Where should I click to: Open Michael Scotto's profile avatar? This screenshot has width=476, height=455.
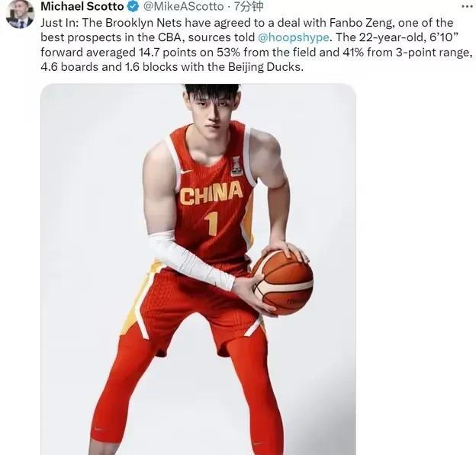20,14
